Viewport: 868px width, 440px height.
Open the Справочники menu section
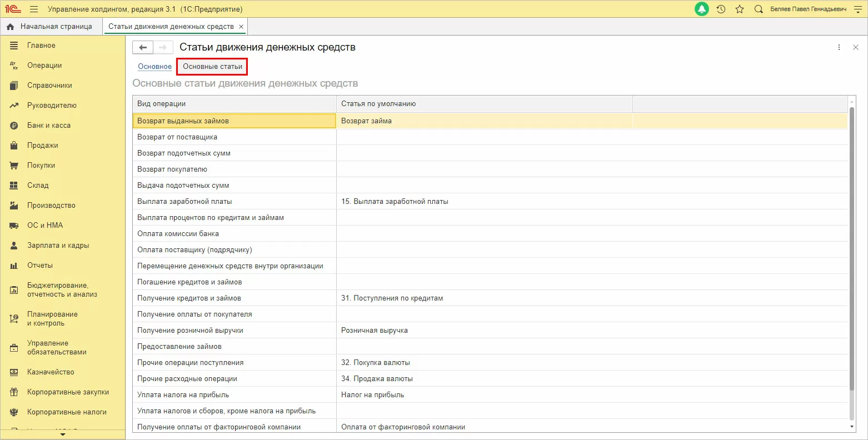coord(49,86)
